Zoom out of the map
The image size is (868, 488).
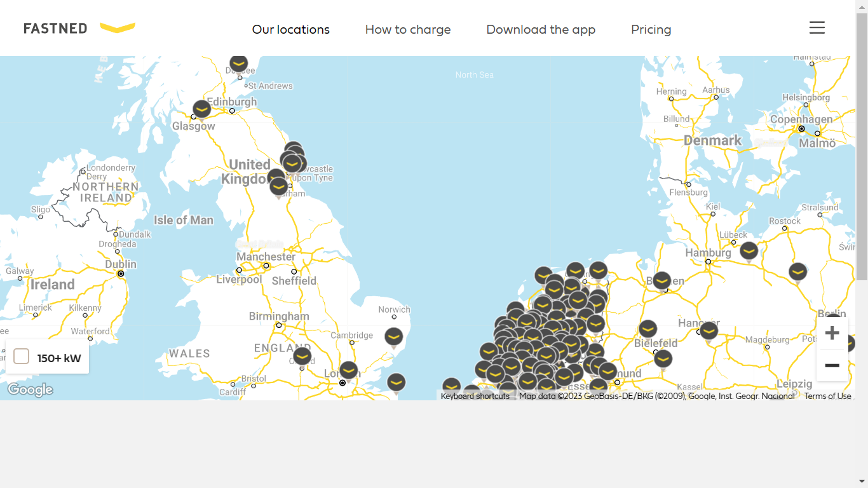832,365
